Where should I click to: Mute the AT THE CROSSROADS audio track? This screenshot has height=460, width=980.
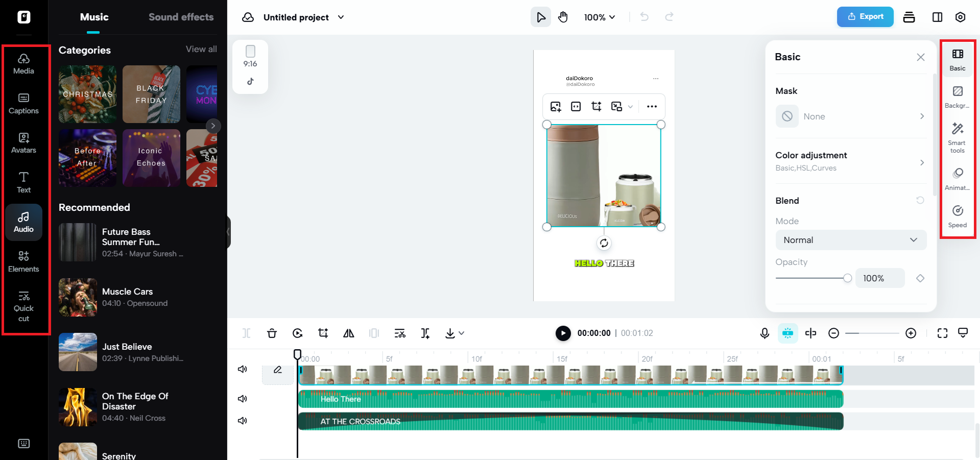click(x=243, y=421)
